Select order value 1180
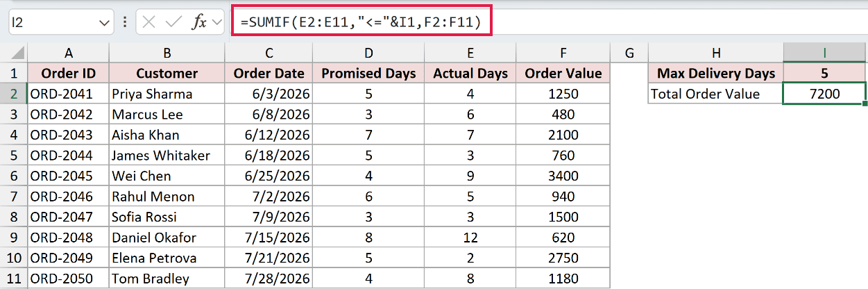The width and height of the screenshot is (868, 289). pos(563,279)
